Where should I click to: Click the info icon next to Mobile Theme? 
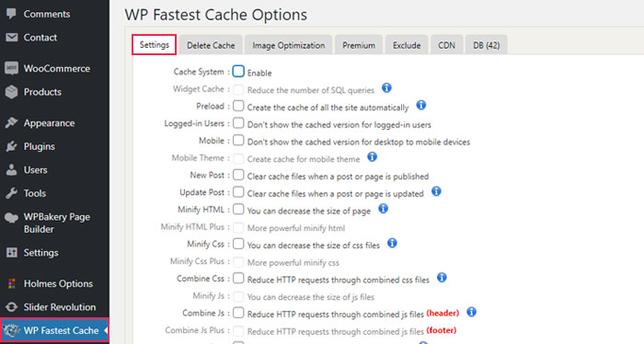click(372, 156)
